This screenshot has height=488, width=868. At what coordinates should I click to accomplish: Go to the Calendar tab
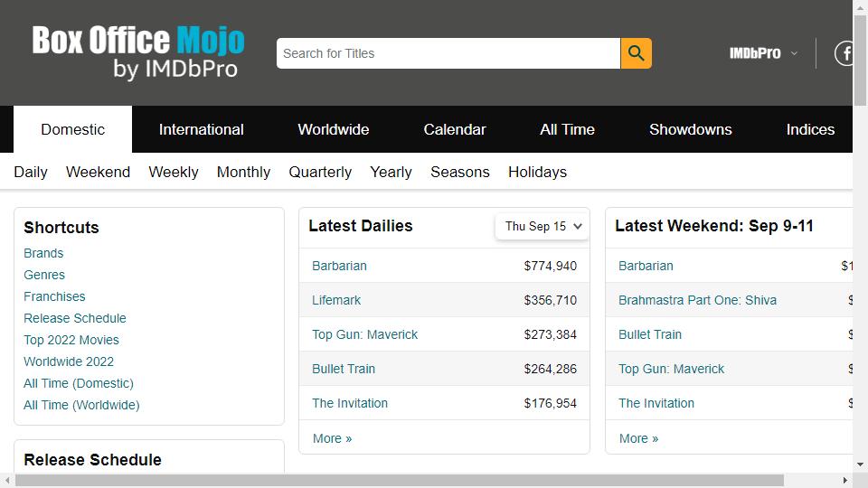coord(455,129)
